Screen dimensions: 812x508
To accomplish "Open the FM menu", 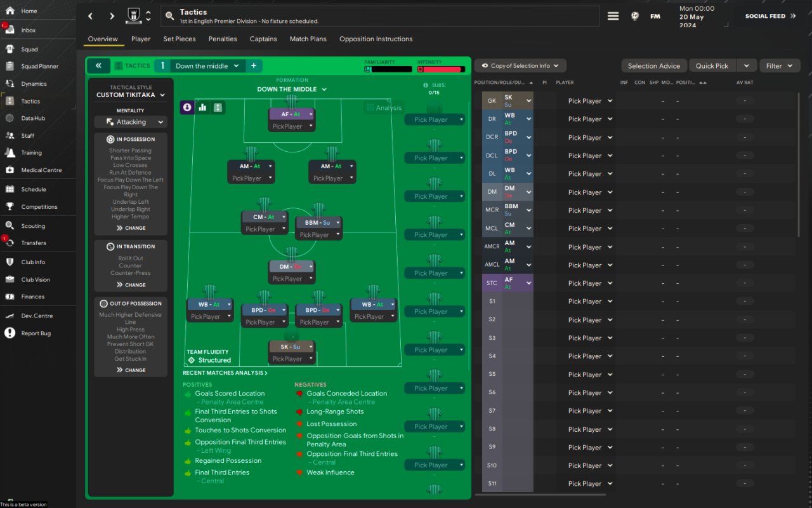I will (655, 16).
